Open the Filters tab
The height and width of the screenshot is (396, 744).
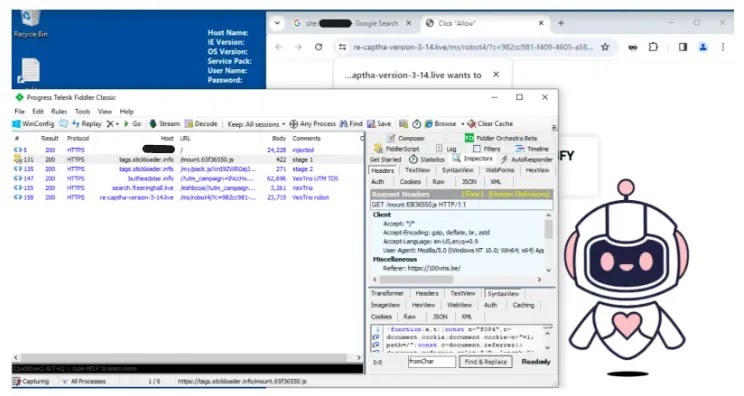[x=486, y=149]
